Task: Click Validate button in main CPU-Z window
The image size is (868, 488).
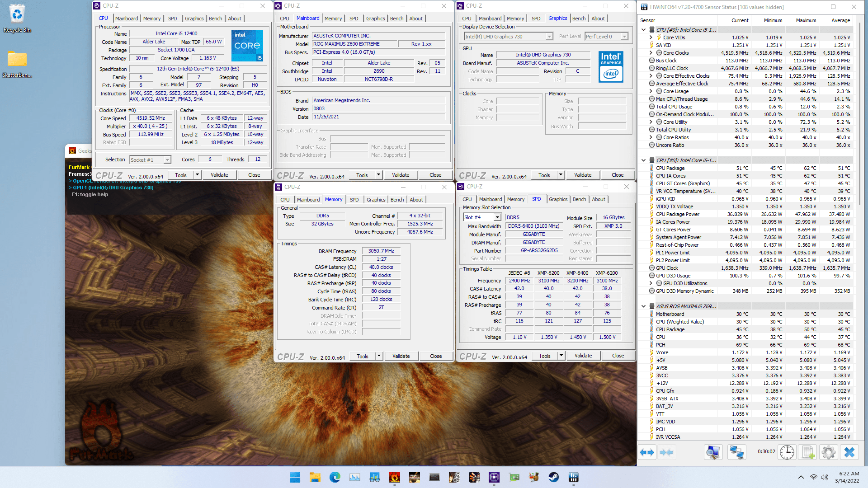Action: 220,174
